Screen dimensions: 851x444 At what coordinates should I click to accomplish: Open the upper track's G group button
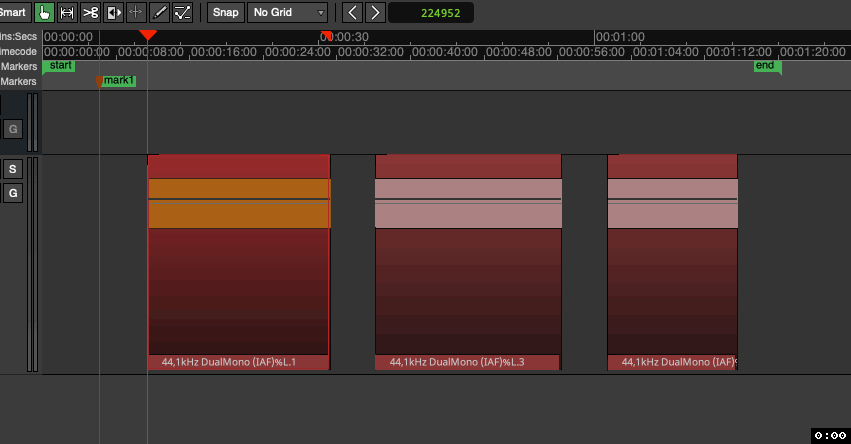(x=13, y=129)
